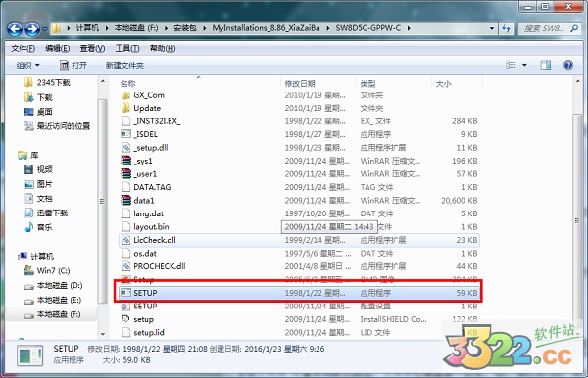This screenshot has height=378, width=588.
Task: Select the os.dat file icon
Action: (126, 254)
